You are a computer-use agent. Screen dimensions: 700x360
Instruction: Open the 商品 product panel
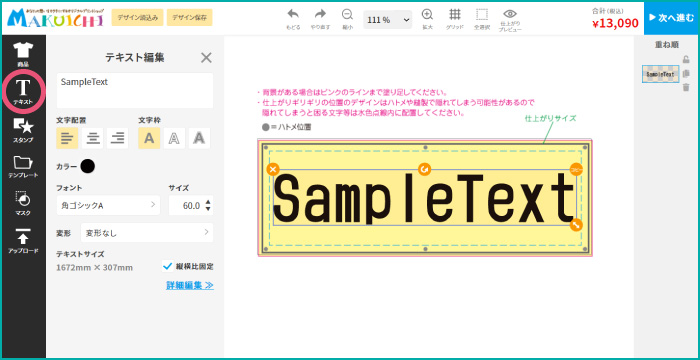coord(23,54)
